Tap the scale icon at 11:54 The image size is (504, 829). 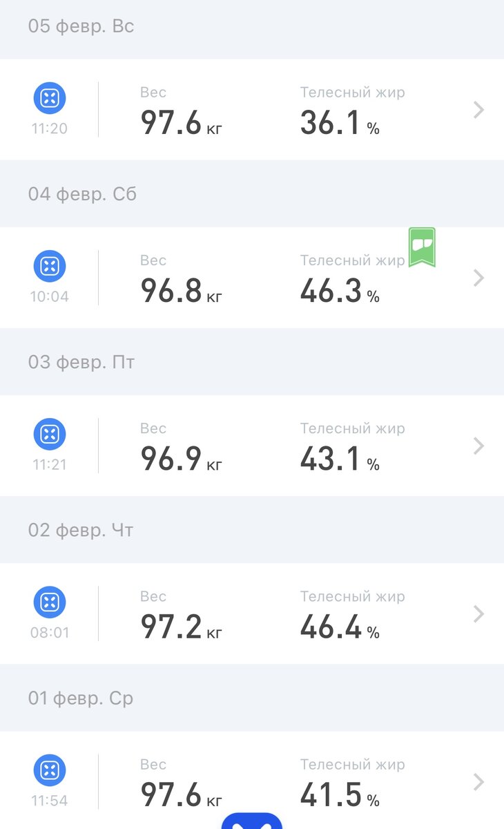click(x=50, y=770)
